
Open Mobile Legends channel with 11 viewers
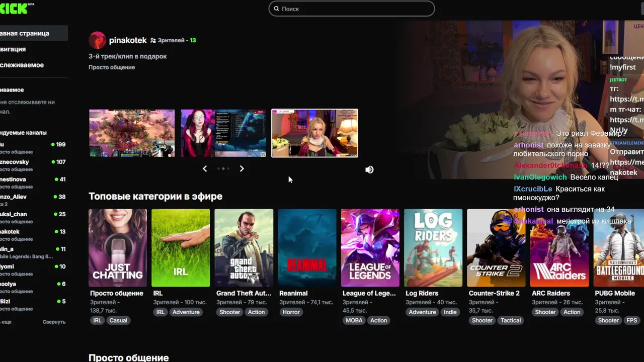(33, 252)
